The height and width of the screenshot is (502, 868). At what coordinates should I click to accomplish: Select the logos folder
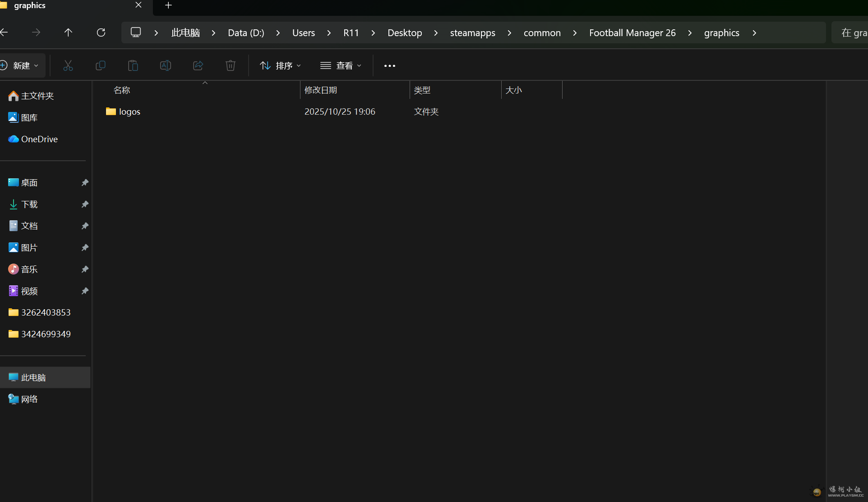(x=129, y=112)
